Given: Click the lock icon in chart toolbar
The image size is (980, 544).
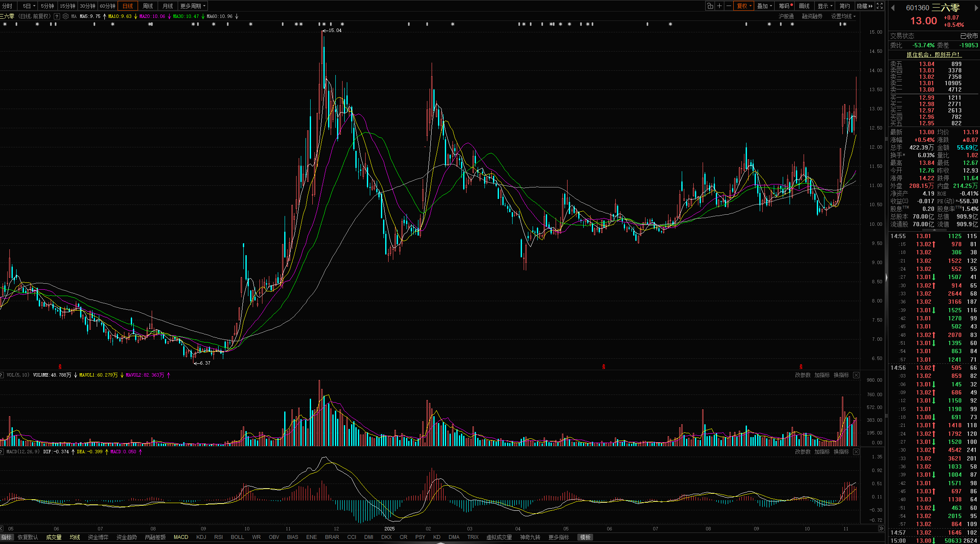Looking at the screenshot, I should [x=710, y=6].
